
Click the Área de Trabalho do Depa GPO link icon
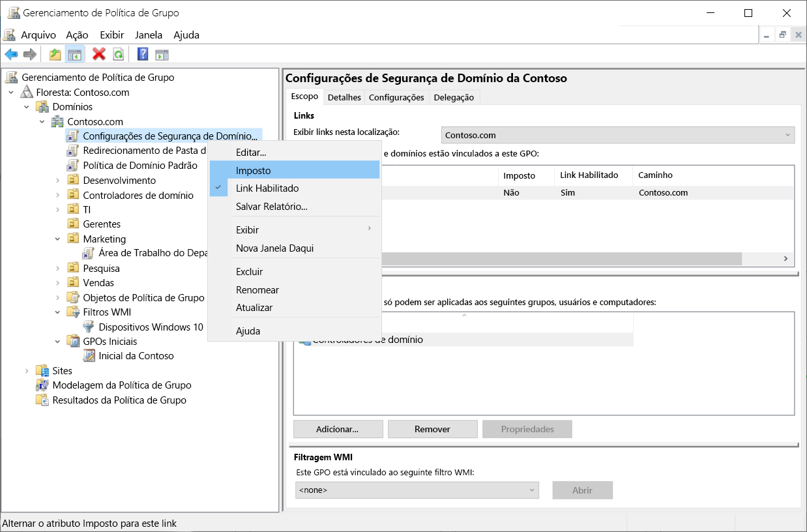[x=89, y=253]
